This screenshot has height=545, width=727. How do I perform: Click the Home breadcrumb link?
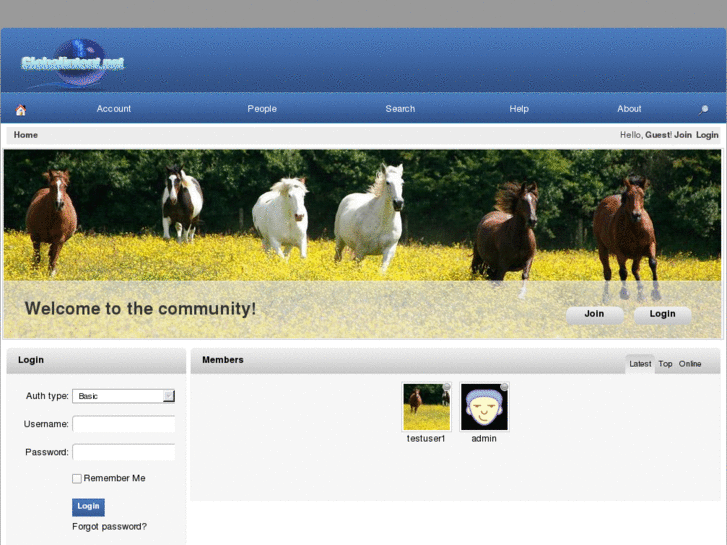tap(26, 135)
